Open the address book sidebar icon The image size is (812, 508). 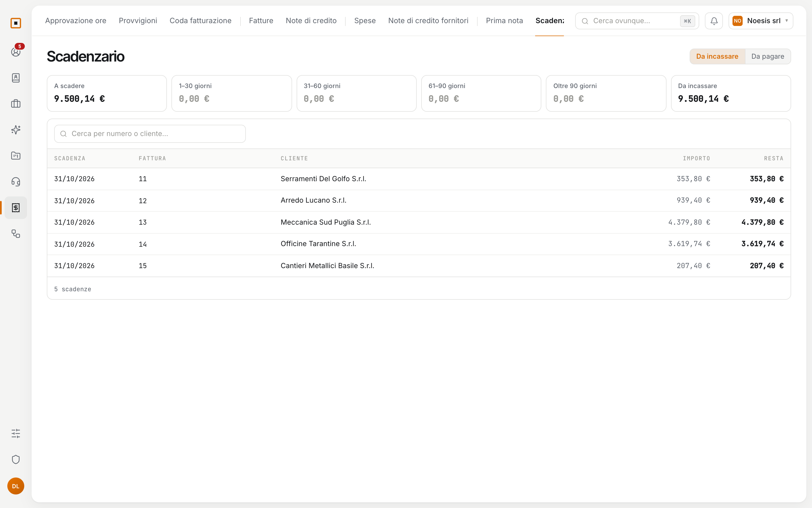pos(16,78)
